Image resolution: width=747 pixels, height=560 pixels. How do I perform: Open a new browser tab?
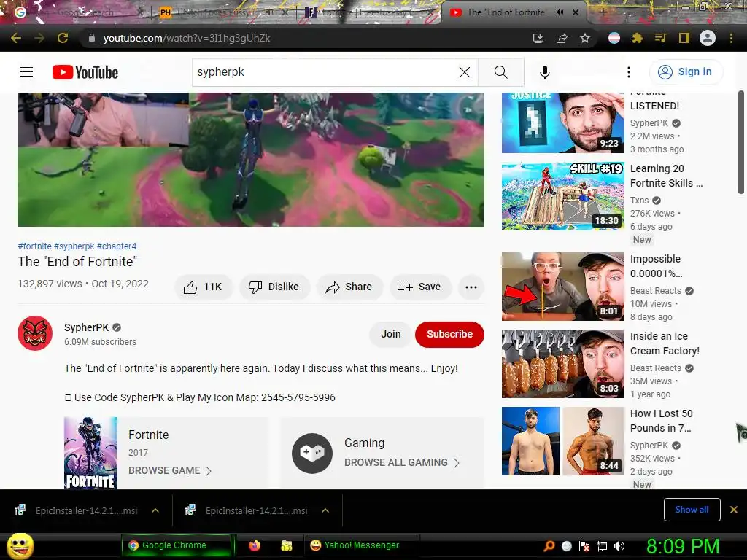tap(603, 12)
